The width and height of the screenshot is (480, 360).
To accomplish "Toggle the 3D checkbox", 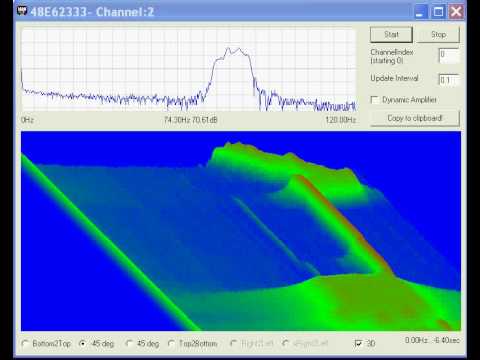I will click(358, 343).
